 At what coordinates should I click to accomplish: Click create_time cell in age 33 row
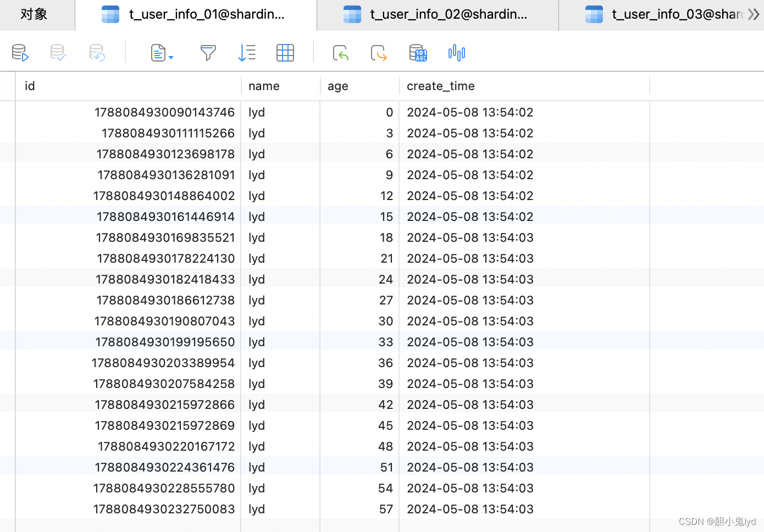pyautogui.click(x=524, y=342)
